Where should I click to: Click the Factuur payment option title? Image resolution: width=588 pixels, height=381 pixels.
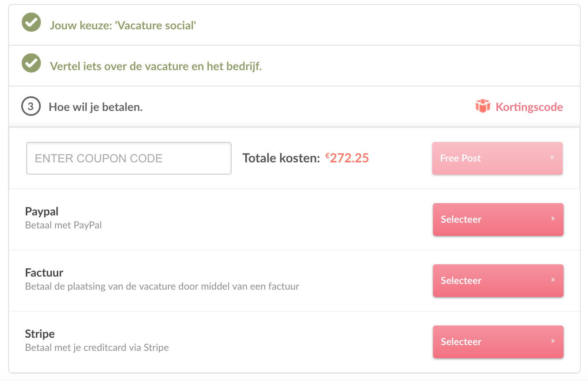tap(44, 272)
